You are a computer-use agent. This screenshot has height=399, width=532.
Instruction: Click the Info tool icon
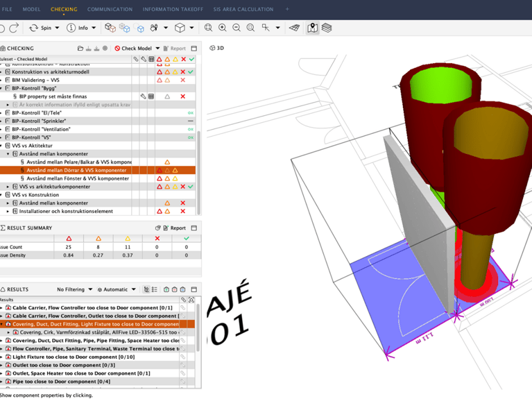pyautogui.click(x=71, y=28)
